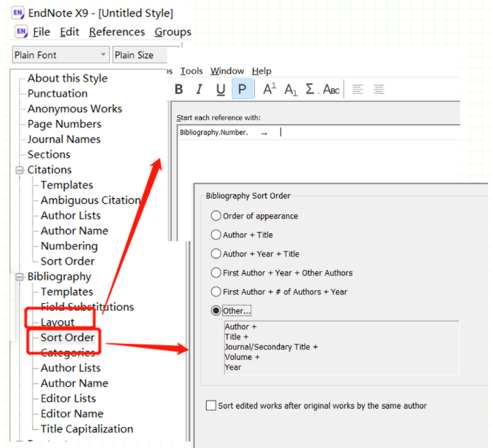Select Author + Year + Title option

pos(216,254)
